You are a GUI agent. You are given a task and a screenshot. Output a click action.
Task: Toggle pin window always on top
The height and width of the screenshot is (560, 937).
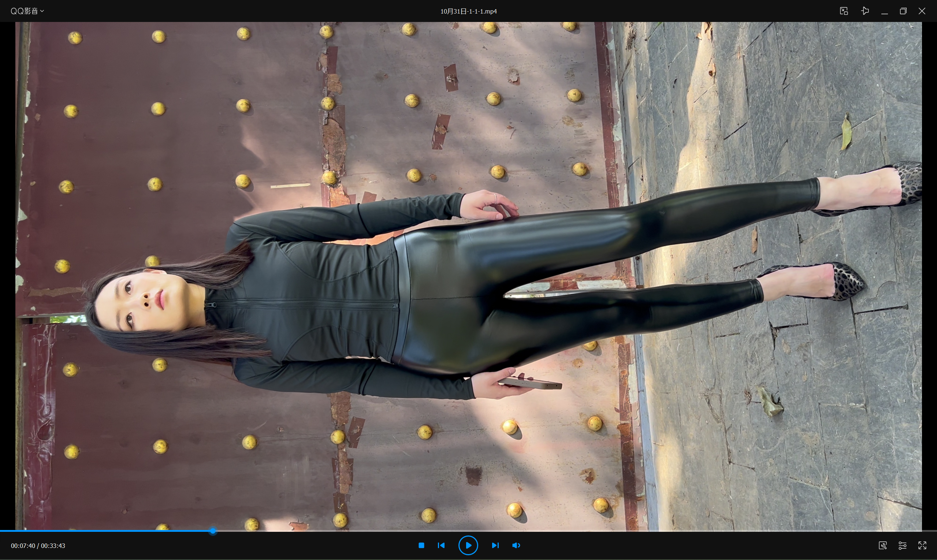(x=865, y=11)
